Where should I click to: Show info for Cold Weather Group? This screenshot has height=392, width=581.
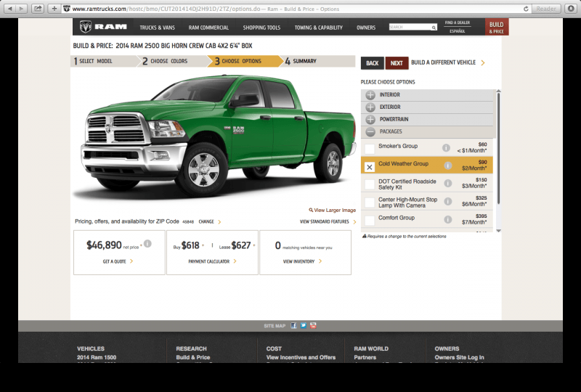(x=448, y=166)
